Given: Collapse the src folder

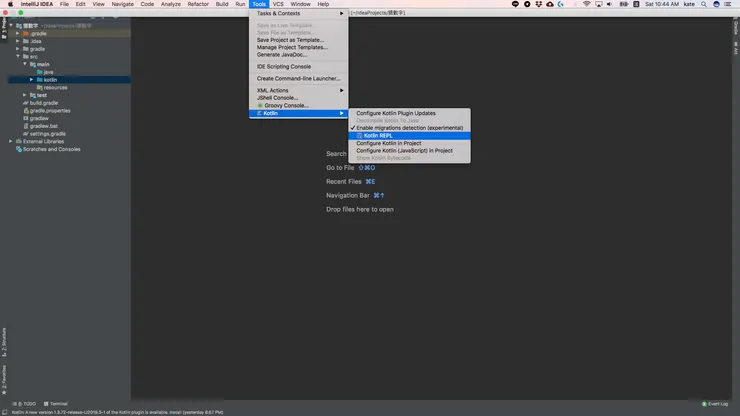Looking at the screenshot, I should point(18,56).
